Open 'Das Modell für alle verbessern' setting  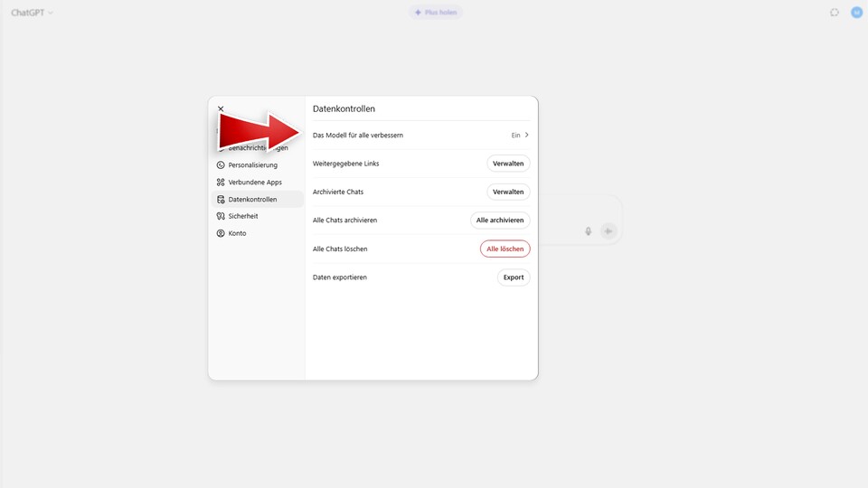358,136
